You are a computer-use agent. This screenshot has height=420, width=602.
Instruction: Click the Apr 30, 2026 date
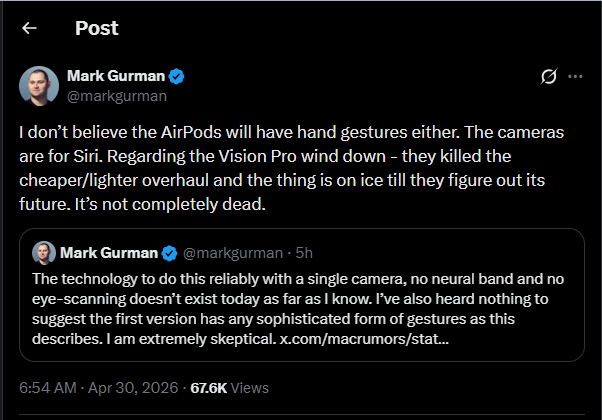[139, 387]
